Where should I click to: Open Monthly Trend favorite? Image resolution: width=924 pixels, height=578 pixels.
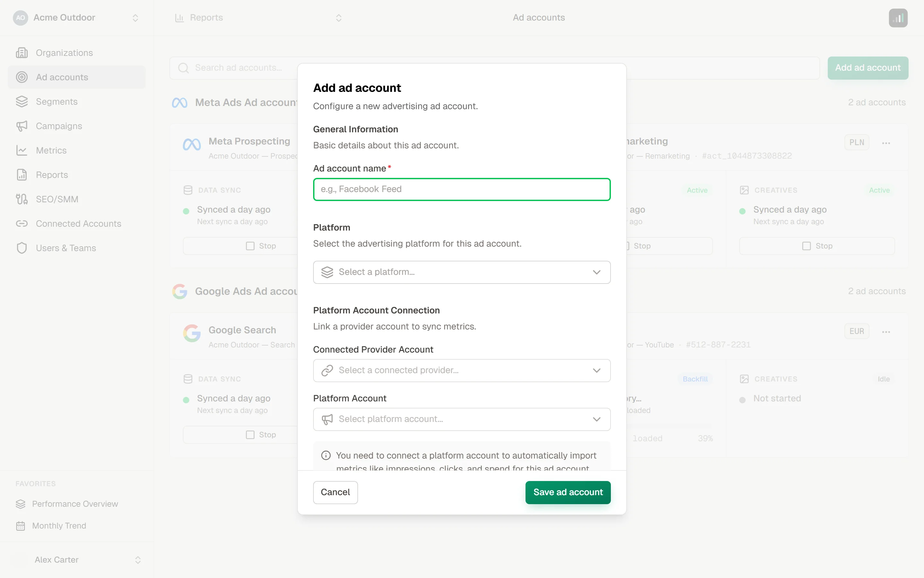[77, 526]
